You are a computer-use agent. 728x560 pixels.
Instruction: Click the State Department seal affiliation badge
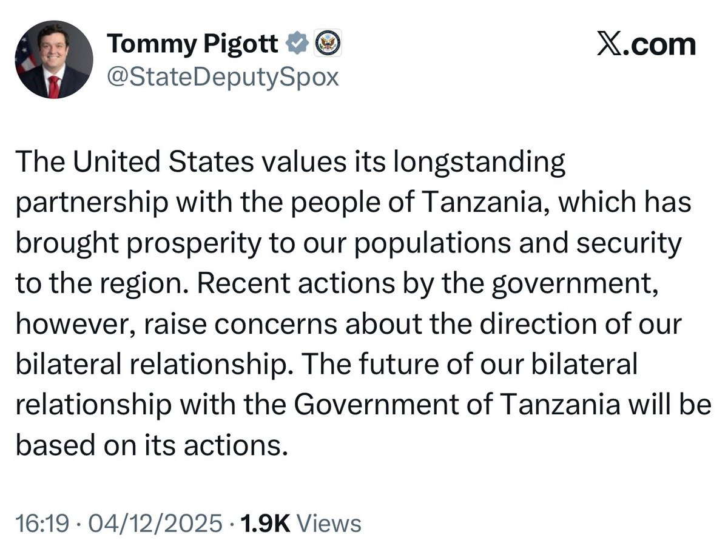click(328, 44)
